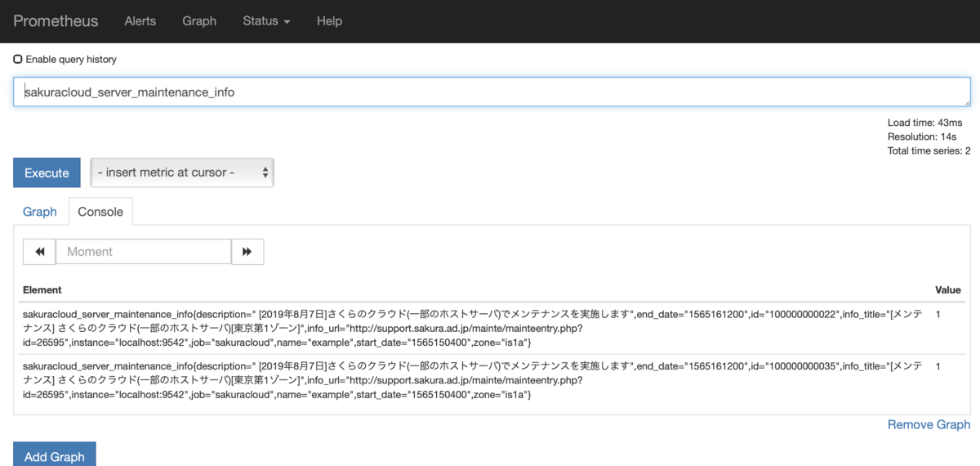Screen dimensions: 980x466
Task: Switch to the Graph tab
Action: tap(40, 212)
